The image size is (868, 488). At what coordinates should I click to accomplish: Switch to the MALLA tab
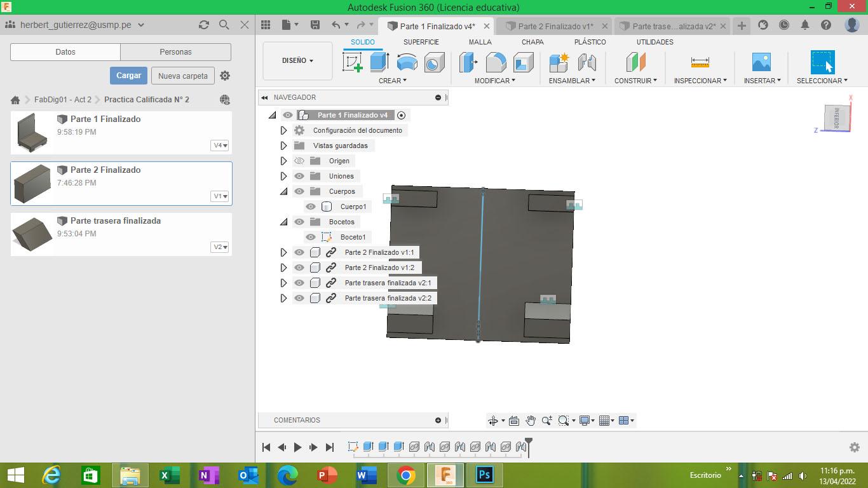[480, 42]
